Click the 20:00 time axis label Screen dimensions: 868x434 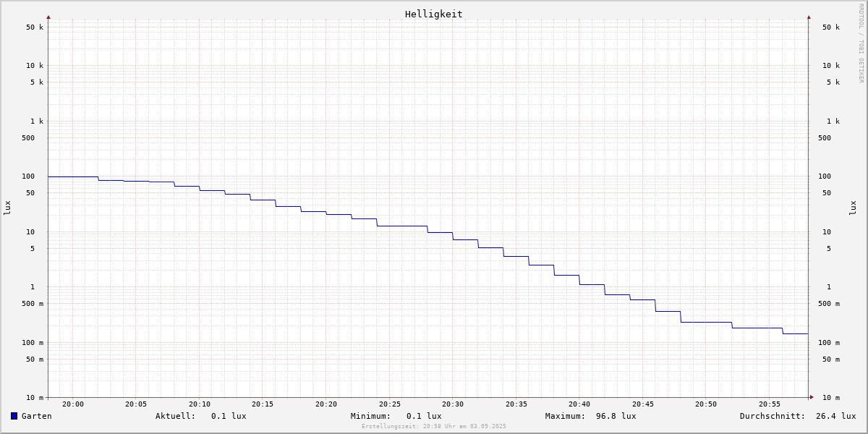[x=73, y=404]
